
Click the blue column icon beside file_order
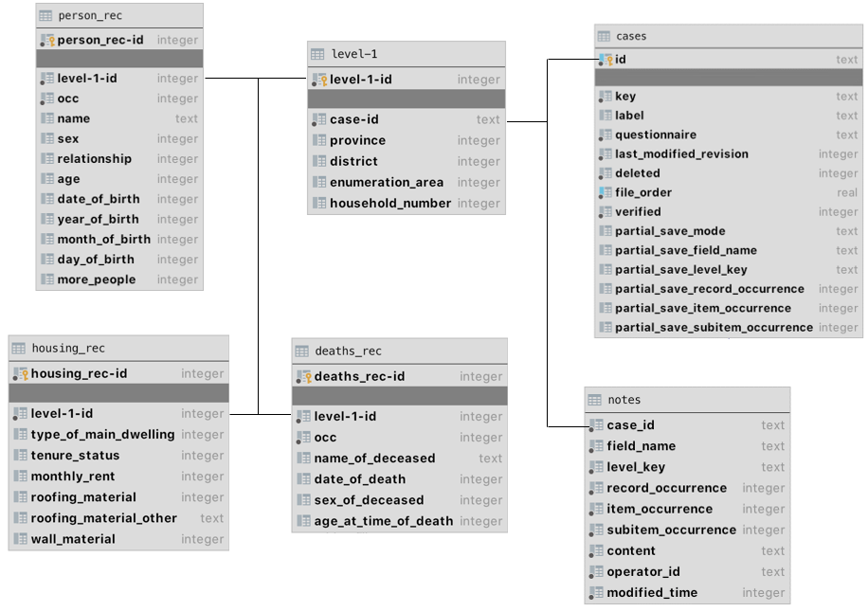[x=605, y=192]
